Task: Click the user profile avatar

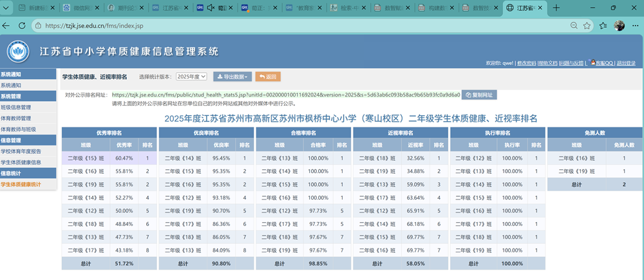Action: [x=619, y=26]
